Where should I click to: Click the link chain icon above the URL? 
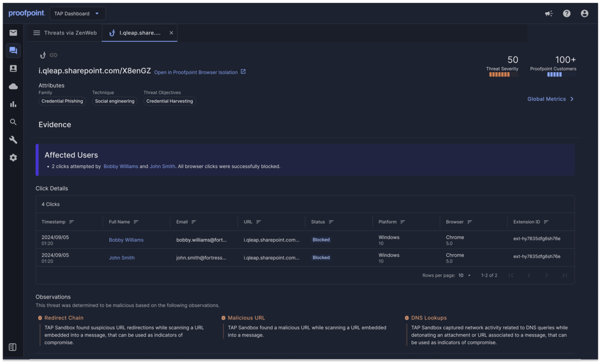(54, 55)
